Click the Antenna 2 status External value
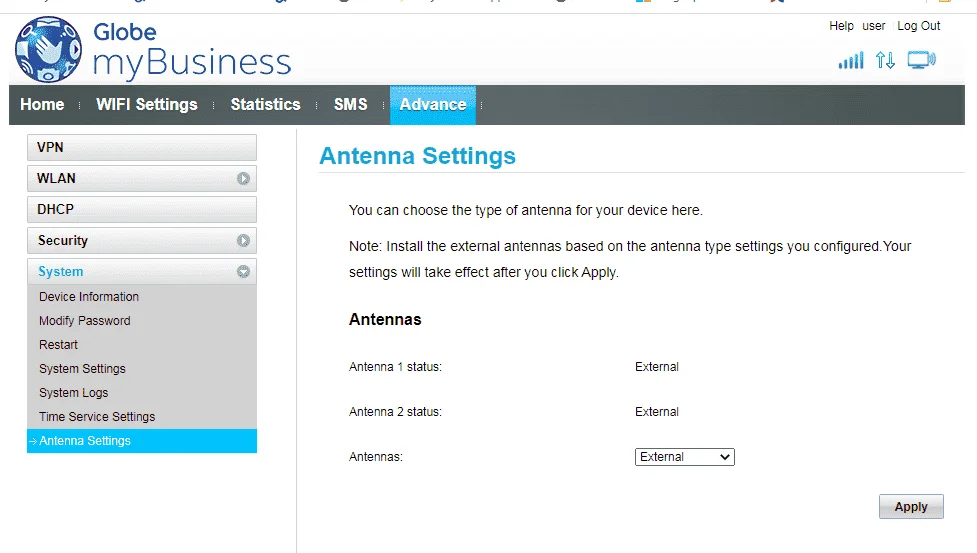This screenshot has width=977, height=553. point(657,412)
